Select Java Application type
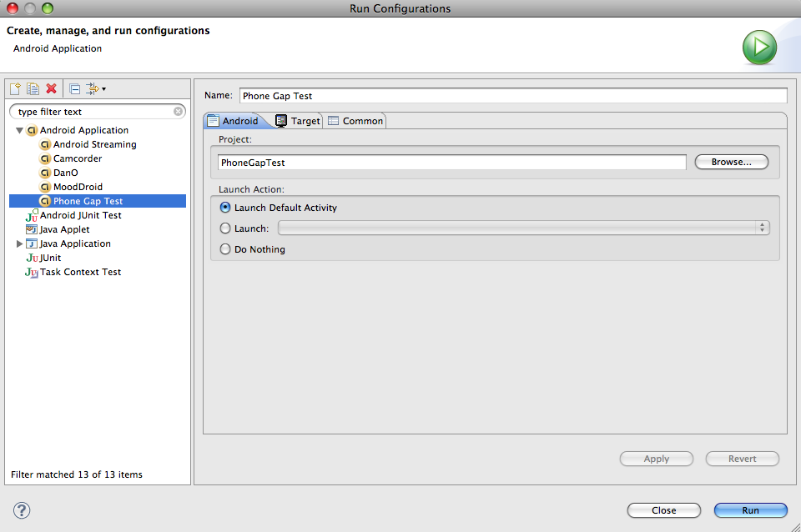The height and width of the screenshot is (532, 801). pyautogui.click(x=75, y=243)
